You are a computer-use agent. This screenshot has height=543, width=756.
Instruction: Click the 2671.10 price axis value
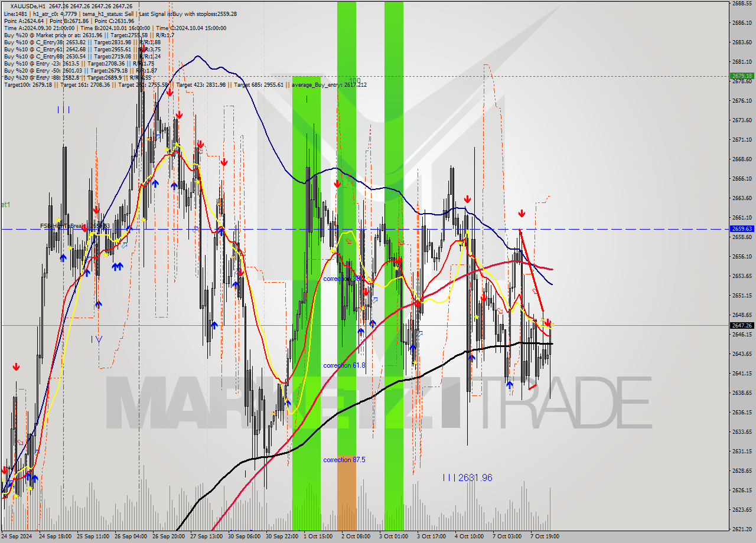point(742,140)
